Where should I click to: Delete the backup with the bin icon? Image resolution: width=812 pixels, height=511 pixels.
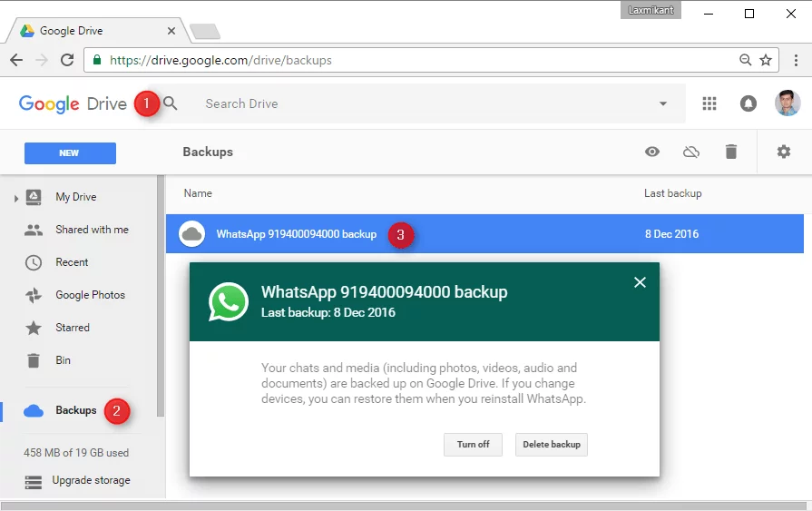[730, 152]
